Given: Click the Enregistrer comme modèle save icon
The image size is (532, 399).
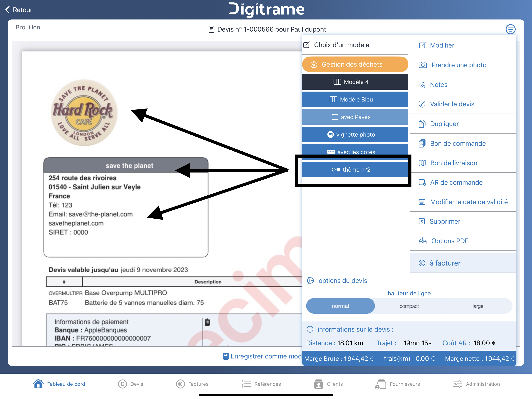Looking at the screenshot, I should click(226, 356).
